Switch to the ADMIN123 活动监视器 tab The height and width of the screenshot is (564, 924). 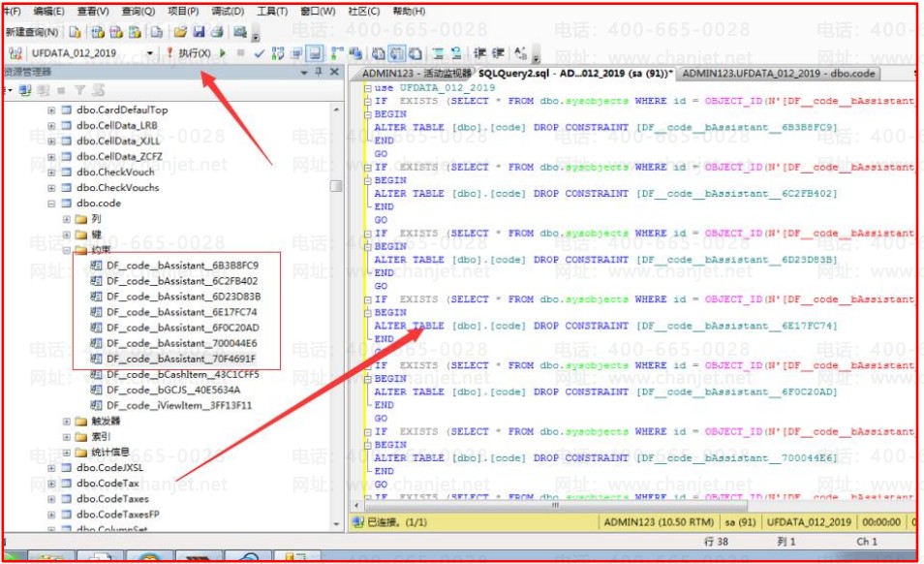pyautogui.click(x=416, y=73)
